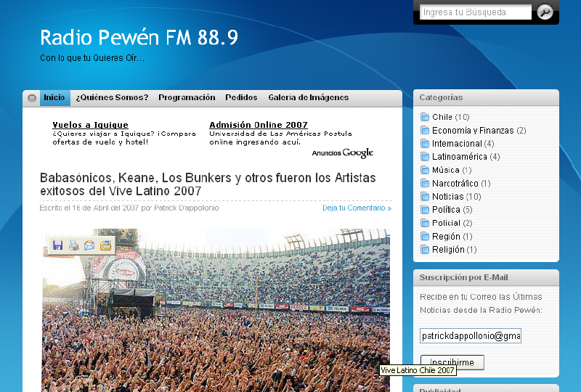Click the folder icon beside Latinoamérica
581x392 pixels.
coord(425,157)
